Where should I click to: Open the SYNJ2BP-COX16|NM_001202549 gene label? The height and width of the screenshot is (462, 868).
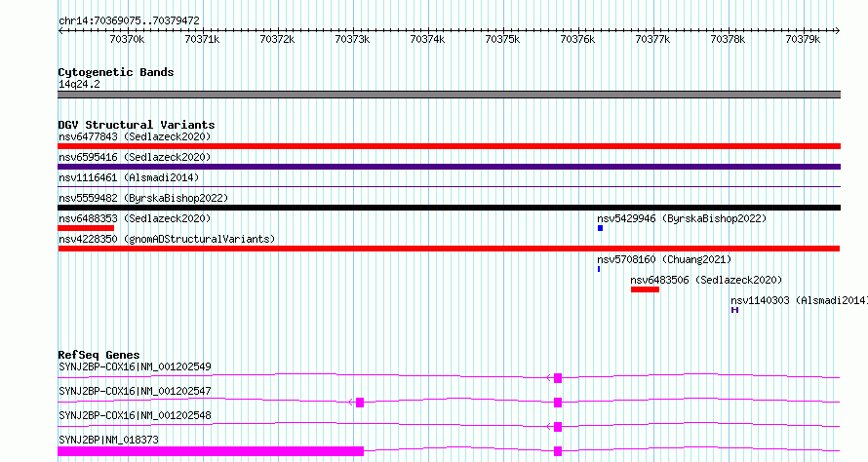(135, 366)
